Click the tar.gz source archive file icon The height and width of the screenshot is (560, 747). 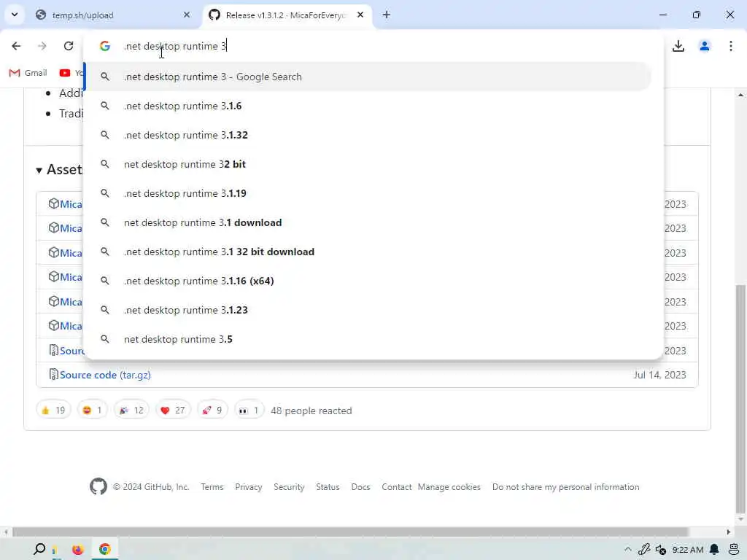click(53, 375)
